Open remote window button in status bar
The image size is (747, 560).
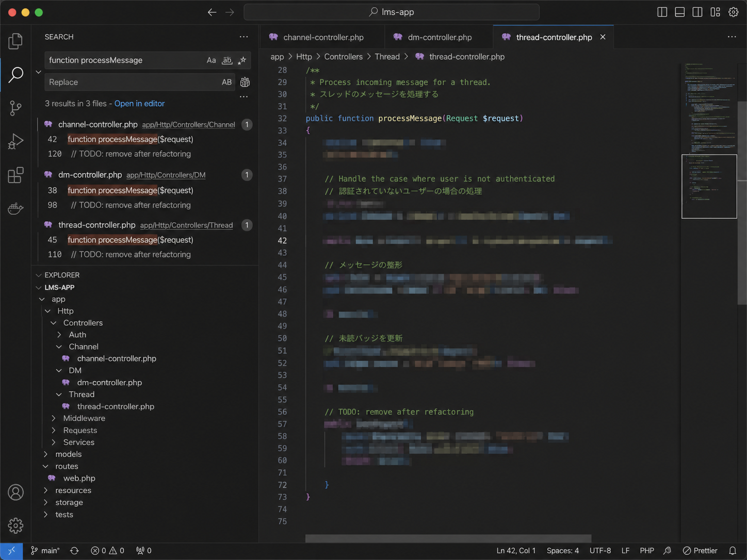(x=11, y=551)
